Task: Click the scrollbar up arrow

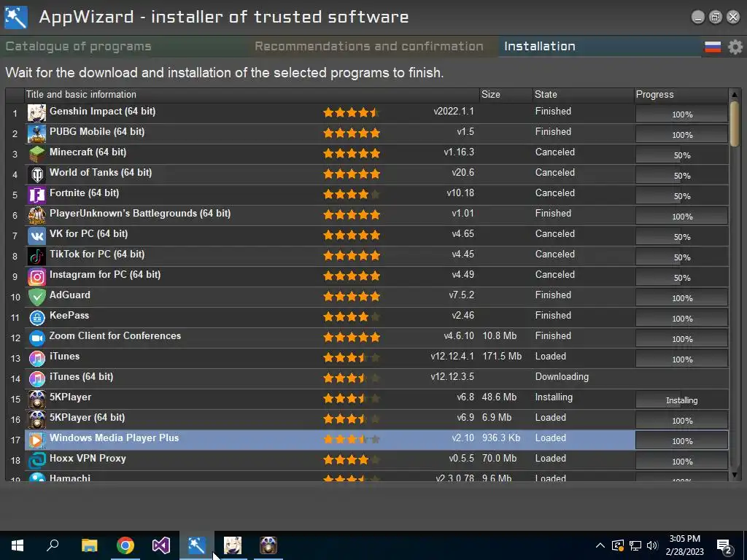Action: point(734,95)
